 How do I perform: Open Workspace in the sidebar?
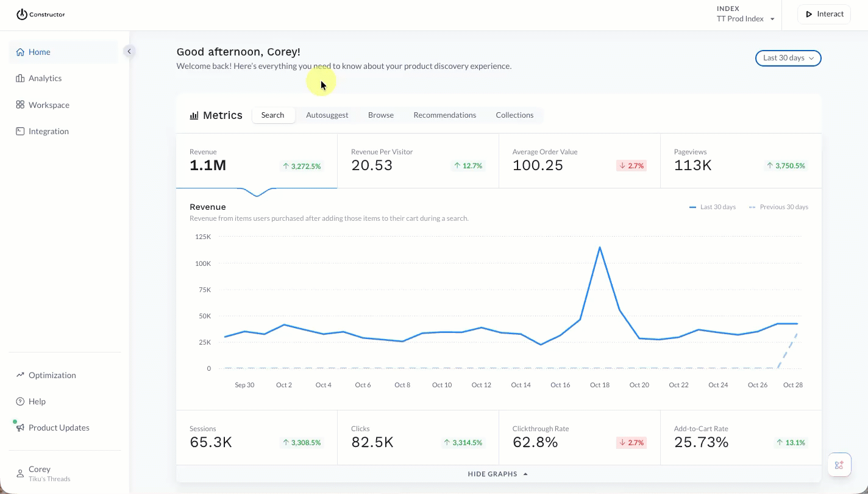pos(63,105)
